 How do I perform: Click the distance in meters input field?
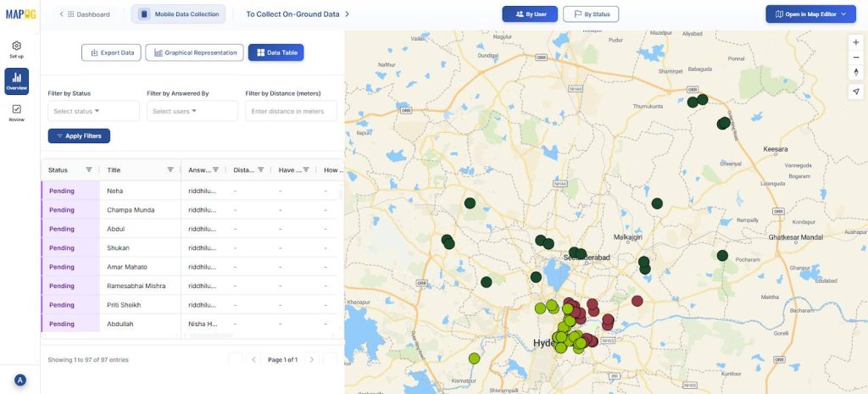click(x=291, y=111)
